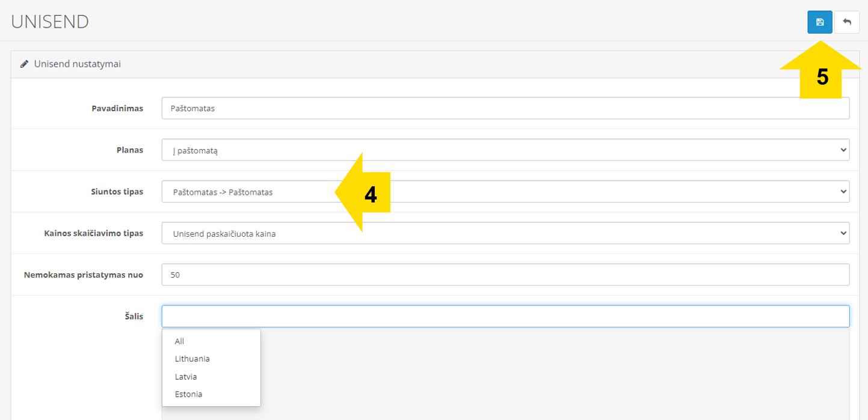The height and width of the screenshot is (420, 868).
Task: Click the Nemokamas pristatymas nuo label
Action: click(84, 275)
